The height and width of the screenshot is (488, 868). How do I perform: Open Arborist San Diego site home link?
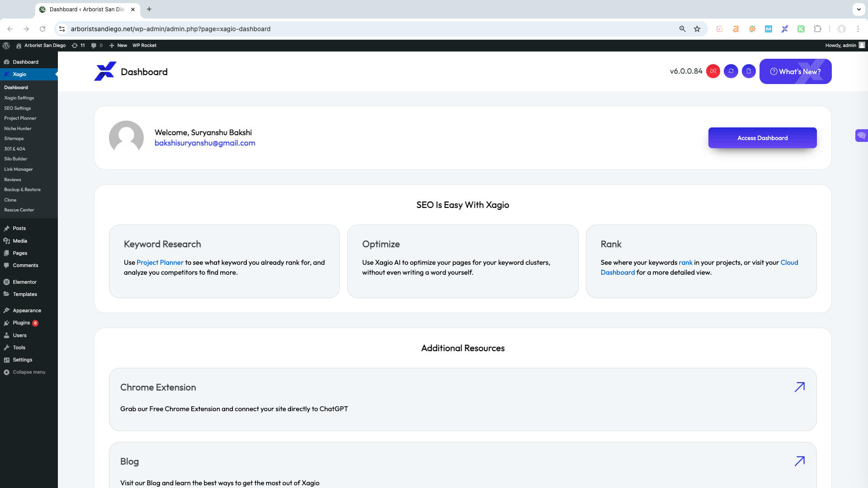(41, 45)
